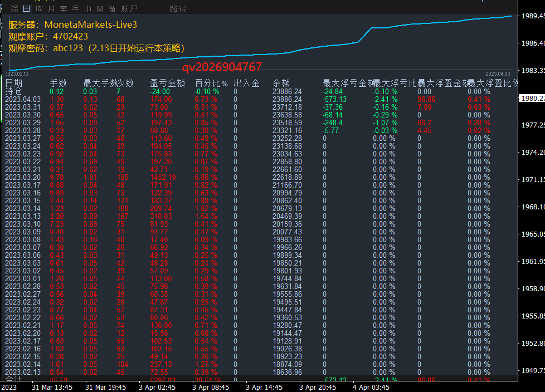This screenshot has width=545, height=392.
Task: Switch to the 年 yearly tab
Action: (x=75, y=9)
